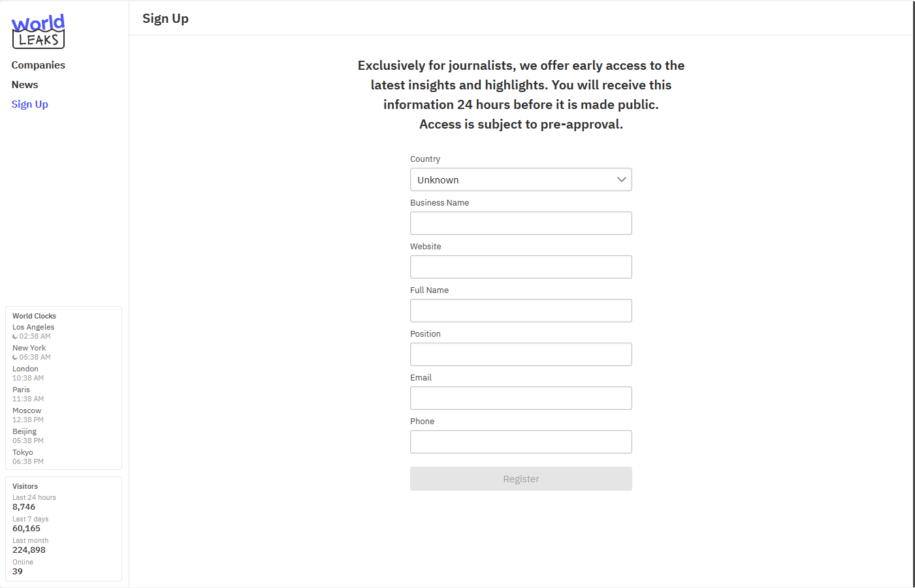Screen dimensions: 915x588
Task: Click the Online visitors count
Action: (18, 572)
